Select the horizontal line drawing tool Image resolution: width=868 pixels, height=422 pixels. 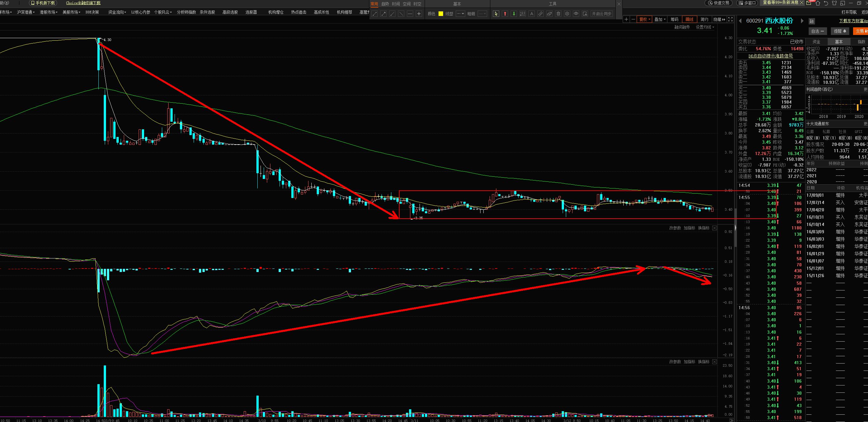pyautogui.click(x=410, y=14)
